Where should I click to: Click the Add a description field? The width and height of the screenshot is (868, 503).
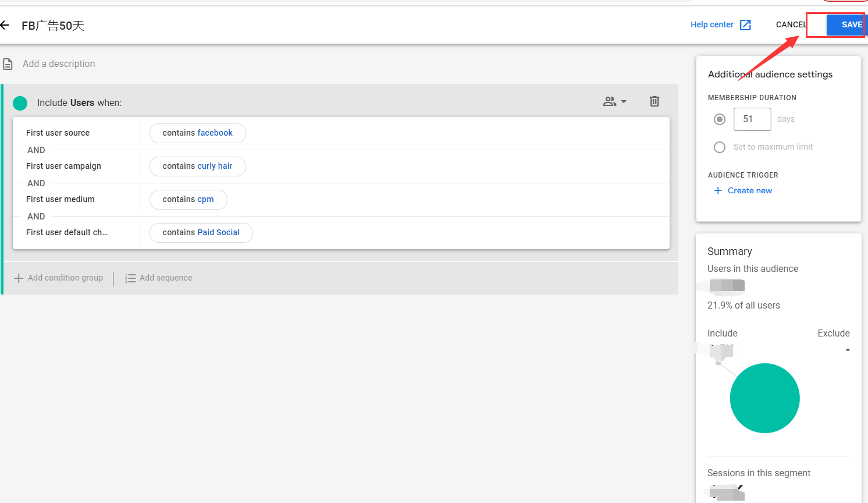pyautogui.click(x=59, y=63)
